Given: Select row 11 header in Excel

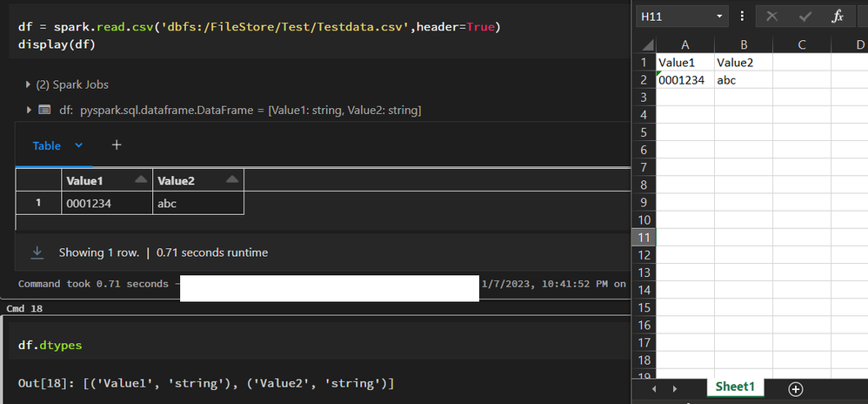Looking at the screenshot, I should 645,237.
